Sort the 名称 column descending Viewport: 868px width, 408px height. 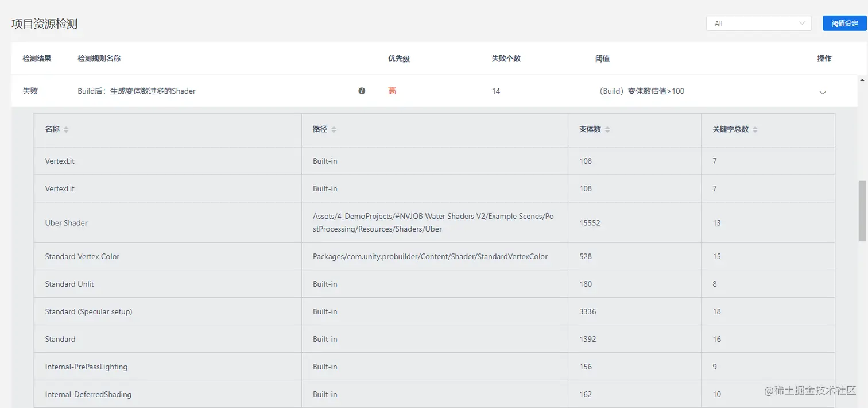tap(65, 131)
